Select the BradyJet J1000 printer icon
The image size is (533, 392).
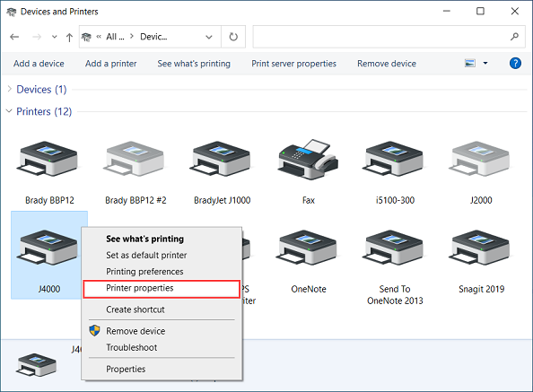220,158
